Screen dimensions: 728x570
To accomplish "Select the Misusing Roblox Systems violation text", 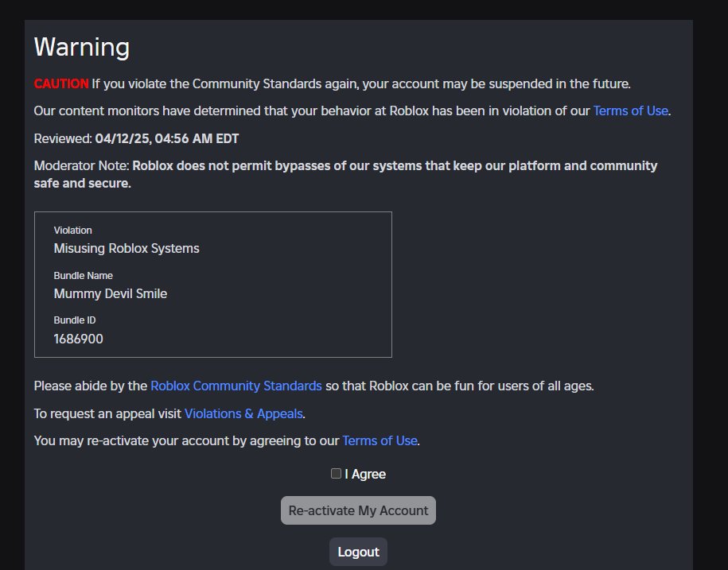I will click(x=126, y=248).
